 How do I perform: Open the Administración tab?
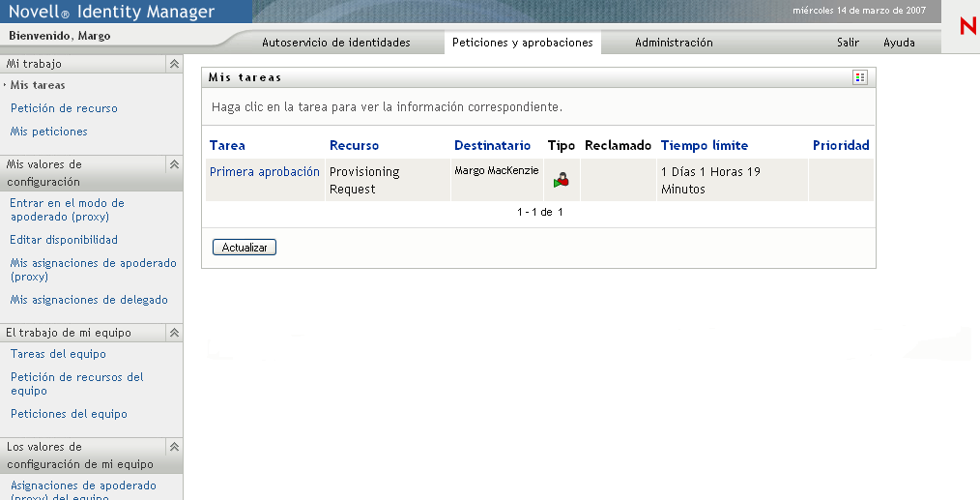(674, 43)
